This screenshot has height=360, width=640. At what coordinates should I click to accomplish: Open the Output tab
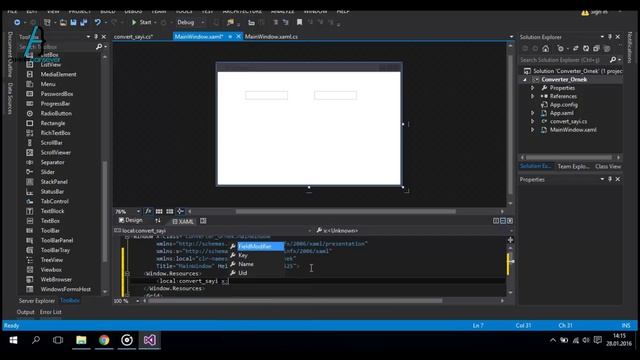(25, 312)
